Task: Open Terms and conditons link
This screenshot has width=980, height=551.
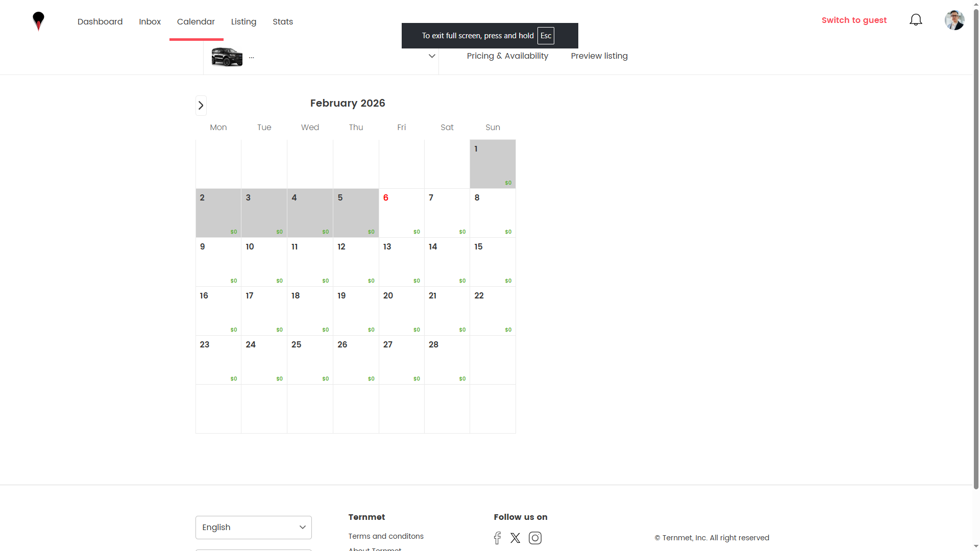Action: (386, 536)
